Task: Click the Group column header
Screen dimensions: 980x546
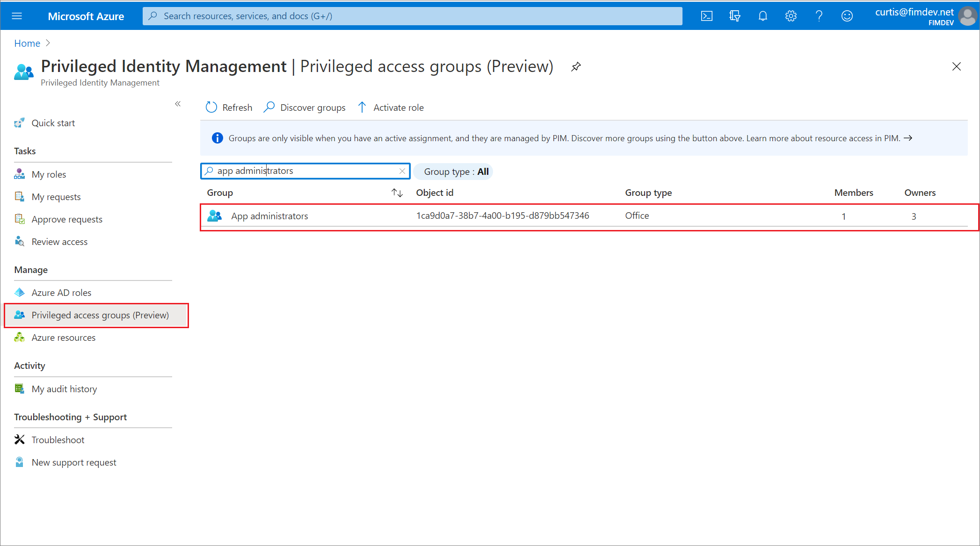Action: tap(220, 193)
